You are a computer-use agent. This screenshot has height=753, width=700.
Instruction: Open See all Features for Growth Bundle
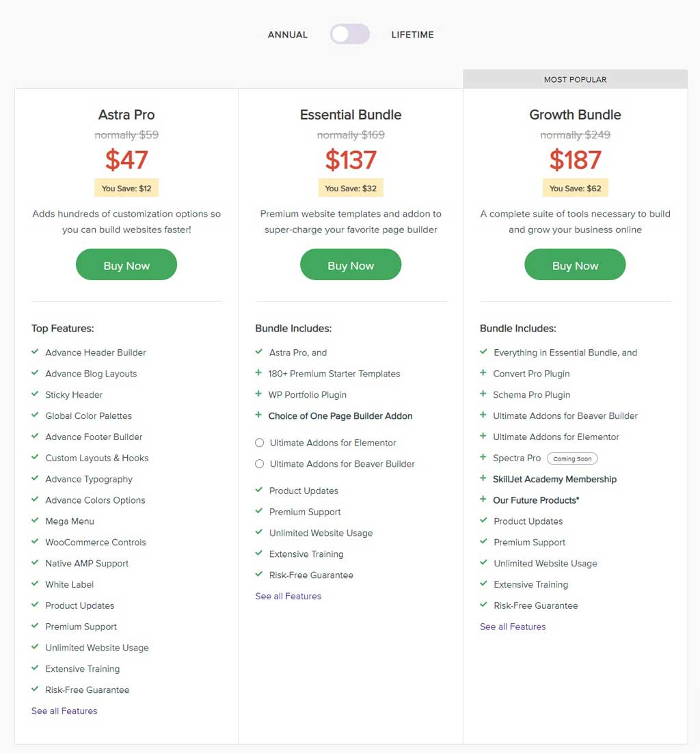tap(513, 627)
